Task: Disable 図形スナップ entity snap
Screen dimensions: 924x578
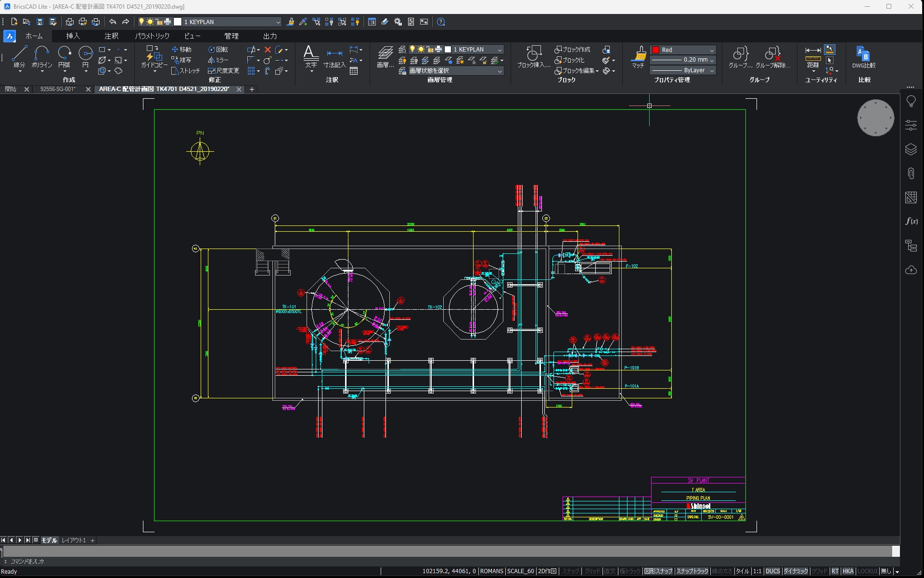Action: pos(658,571)
